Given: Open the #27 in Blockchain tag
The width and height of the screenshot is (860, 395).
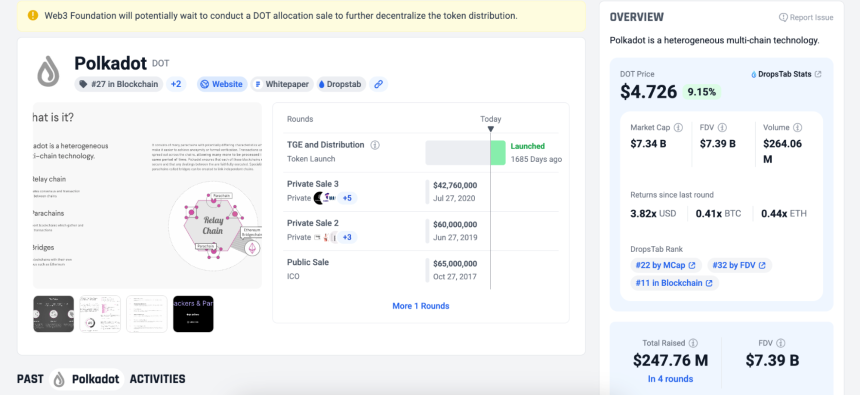Looking at the screenshot, I should click(118, 84).
